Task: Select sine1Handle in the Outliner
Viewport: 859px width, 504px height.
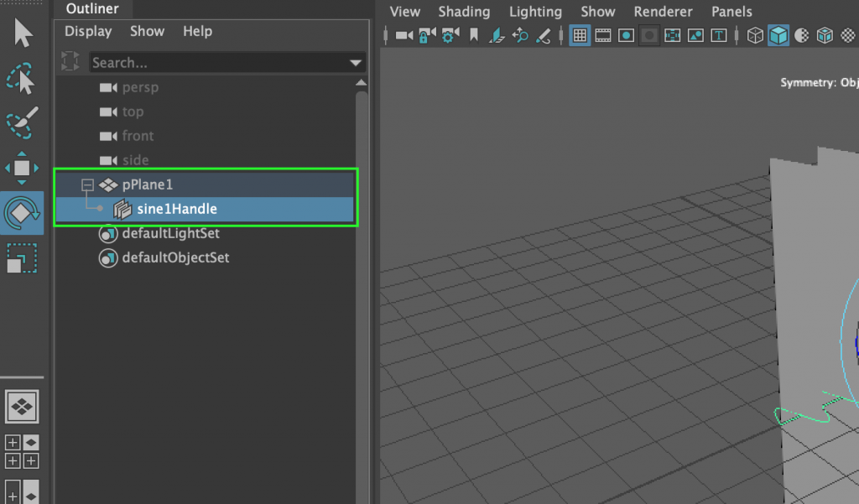Action: pyautogui.click(x=205, y=209)
